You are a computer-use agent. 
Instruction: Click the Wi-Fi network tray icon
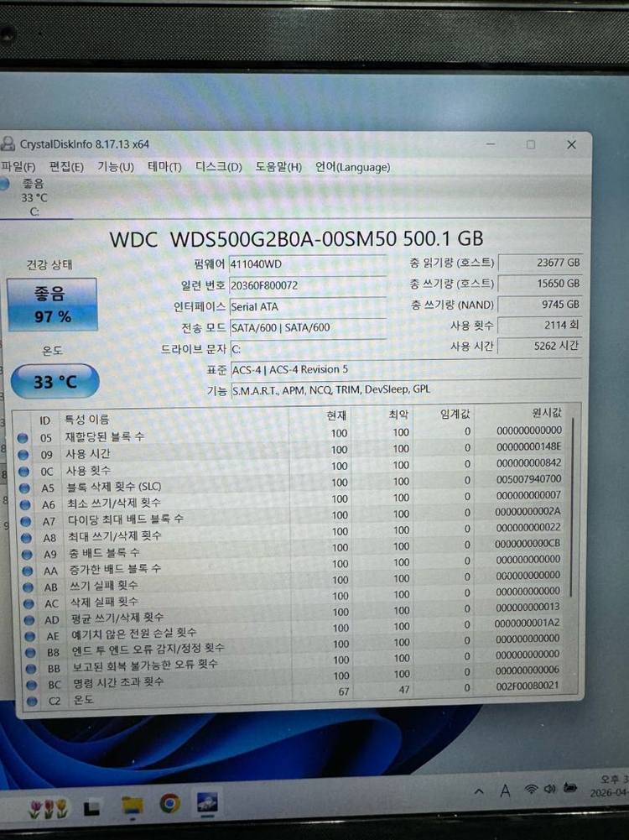[x=531, y=789]
